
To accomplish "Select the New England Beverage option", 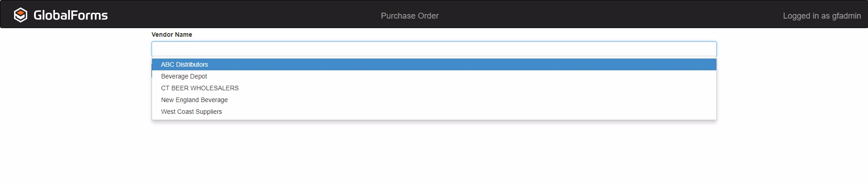I will coord(194,100).
